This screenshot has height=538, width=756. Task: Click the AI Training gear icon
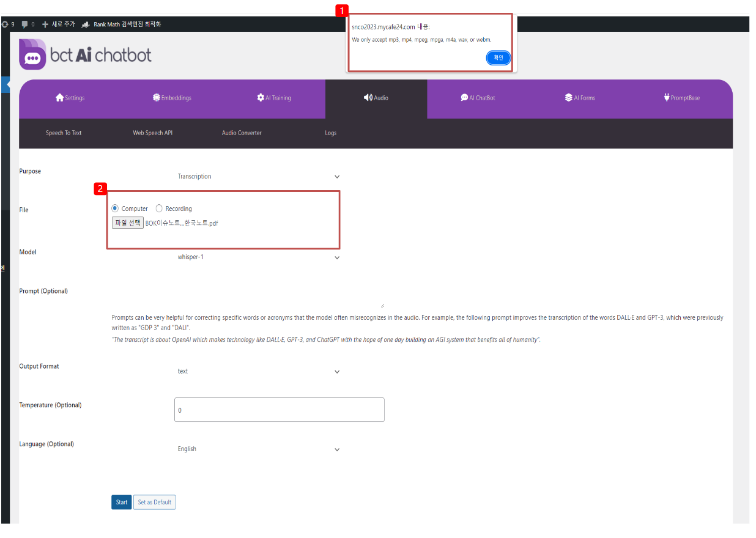261,98
